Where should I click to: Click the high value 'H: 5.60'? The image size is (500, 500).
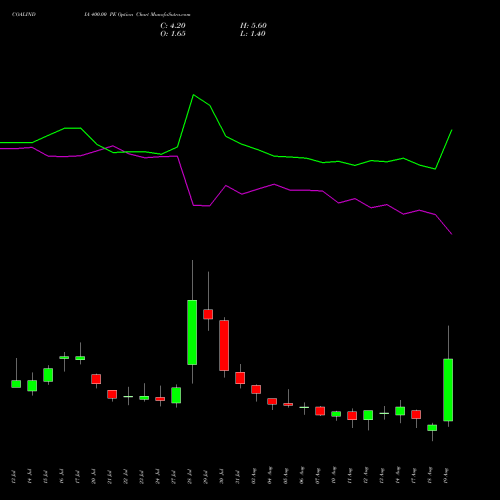coord(253,26)
